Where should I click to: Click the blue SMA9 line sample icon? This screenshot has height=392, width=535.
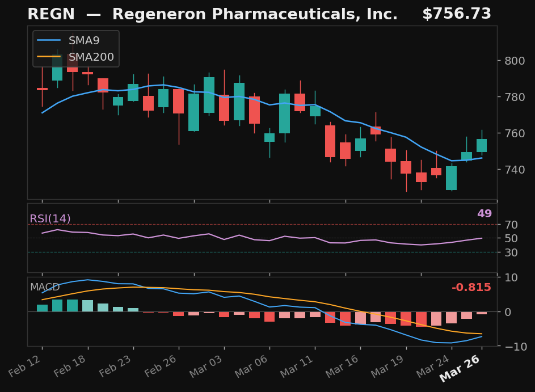click(48, 40)
